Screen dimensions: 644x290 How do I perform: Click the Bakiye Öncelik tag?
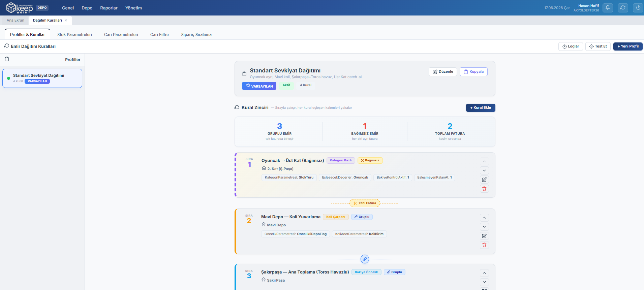366,272
